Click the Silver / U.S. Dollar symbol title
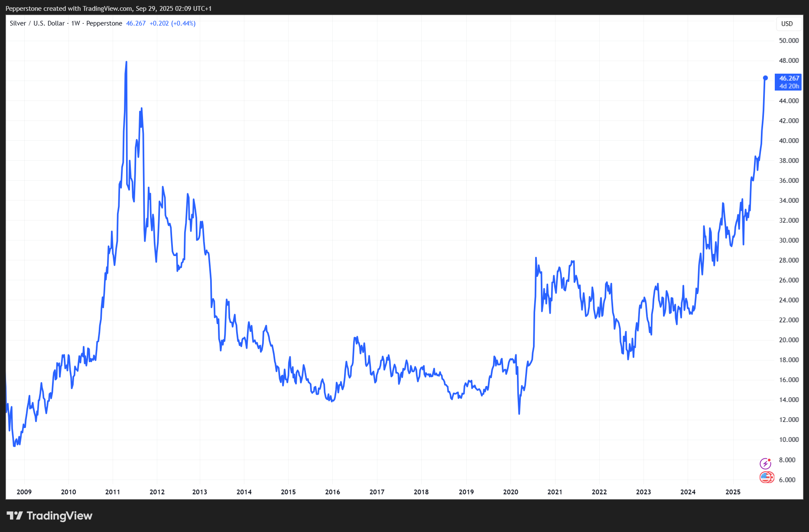Image resolution: width=809 pixels, height=532 pixels. tap(37, 23)
